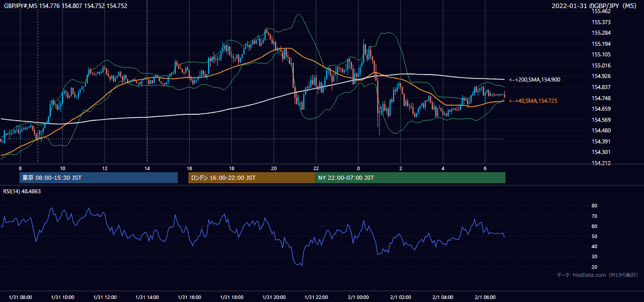Image resolution: width=644 pixels, height=302 pixels.
Task: Click hour tick 18 under the price chart
Action: coord(231,168)
